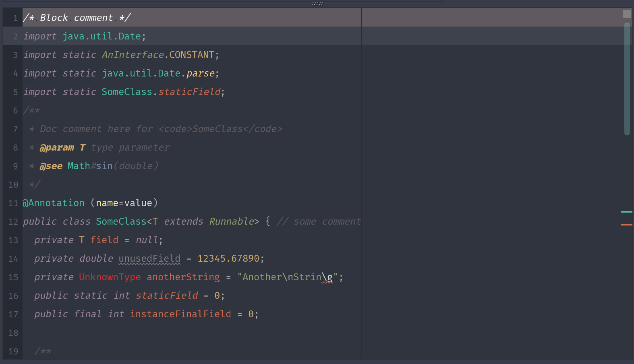
Task: Click the inspection status square above the scrollbar
Action: tap(627, 14)
